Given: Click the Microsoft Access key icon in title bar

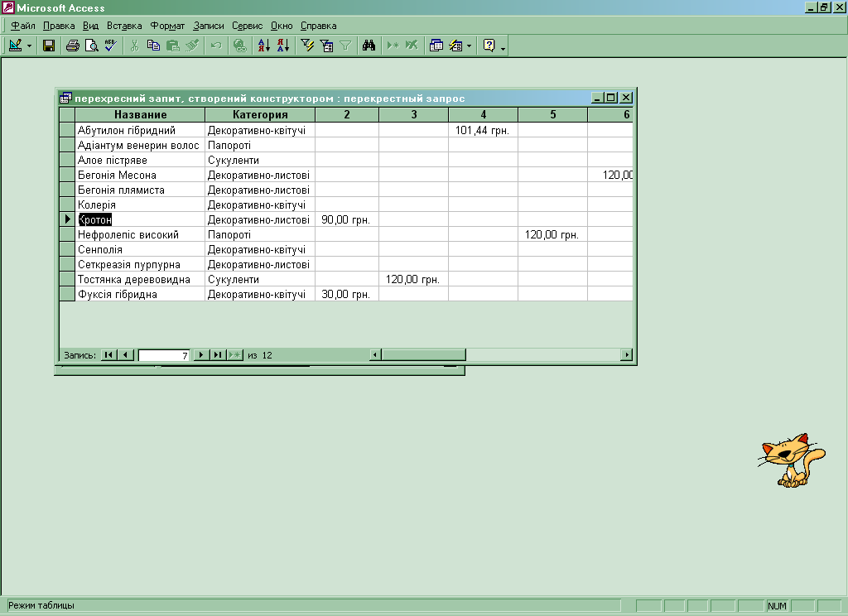Looking at the screenshot, I should click(x=7, y=7).
